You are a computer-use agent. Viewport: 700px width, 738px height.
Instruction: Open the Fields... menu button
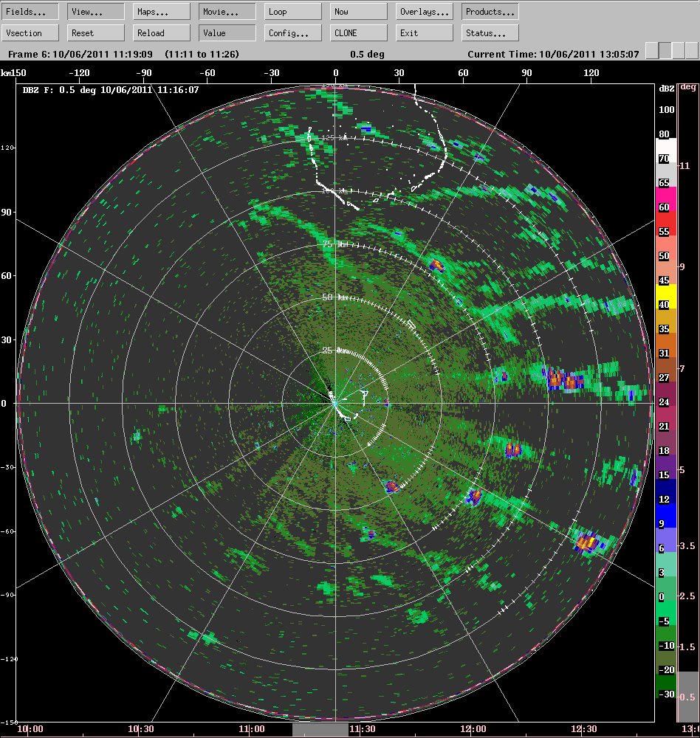pos(30,12)
